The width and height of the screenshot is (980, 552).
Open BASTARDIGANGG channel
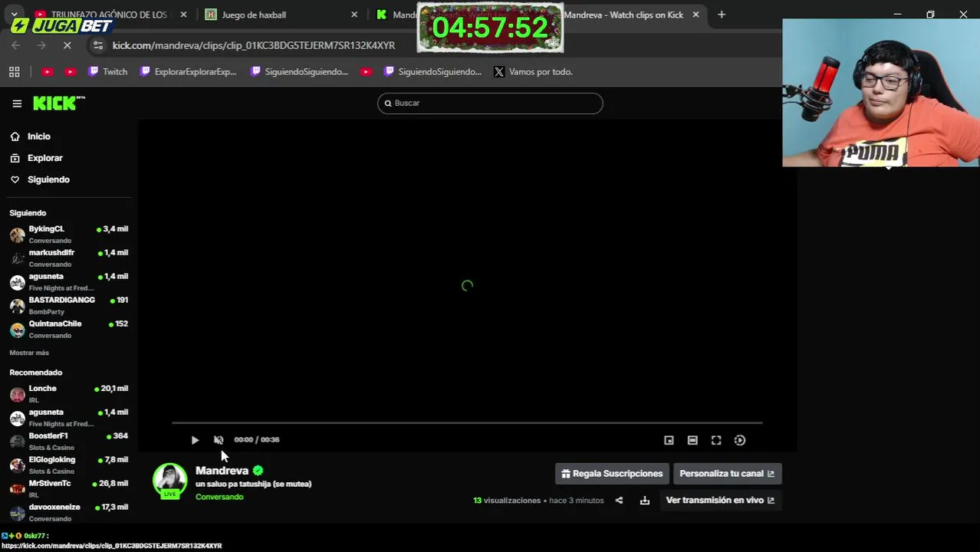tap(69, 306)
